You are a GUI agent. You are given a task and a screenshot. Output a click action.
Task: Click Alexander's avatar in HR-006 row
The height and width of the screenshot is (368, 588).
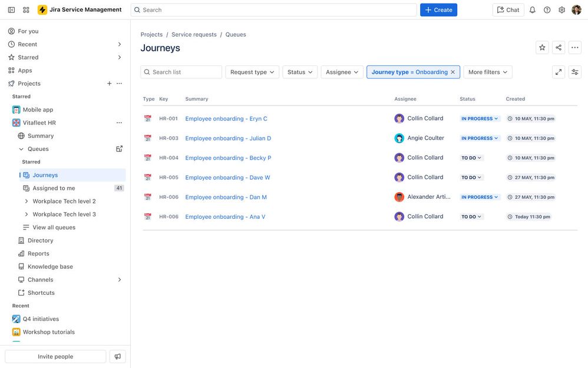pos(399,197)
